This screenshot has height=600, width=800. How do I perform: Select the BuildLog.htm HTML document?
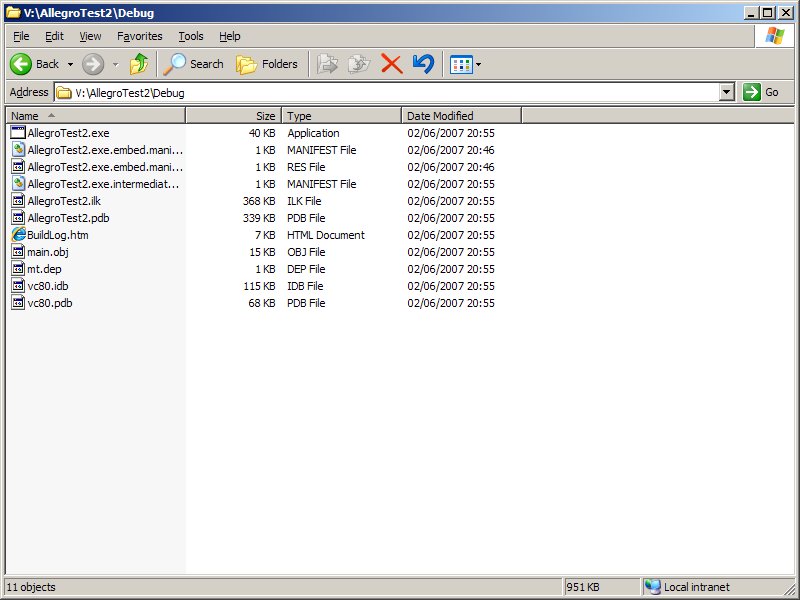click(x=58, y=235)
